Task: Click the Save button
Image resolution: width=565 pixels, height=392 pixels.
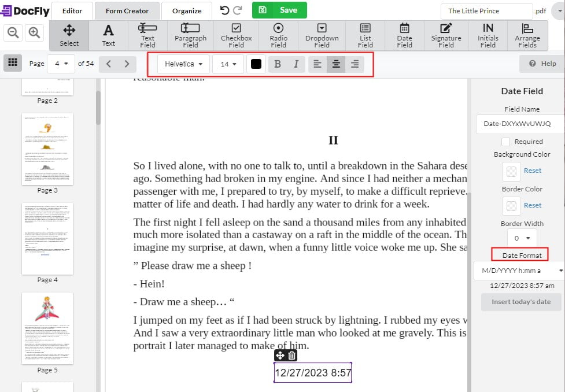Action: (279, 10)
